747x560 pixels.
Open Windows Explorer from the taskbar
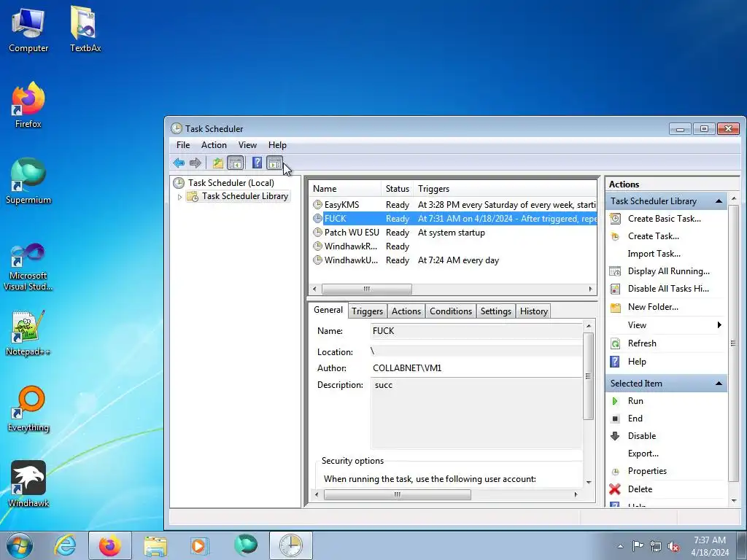(x=155, y=545)
